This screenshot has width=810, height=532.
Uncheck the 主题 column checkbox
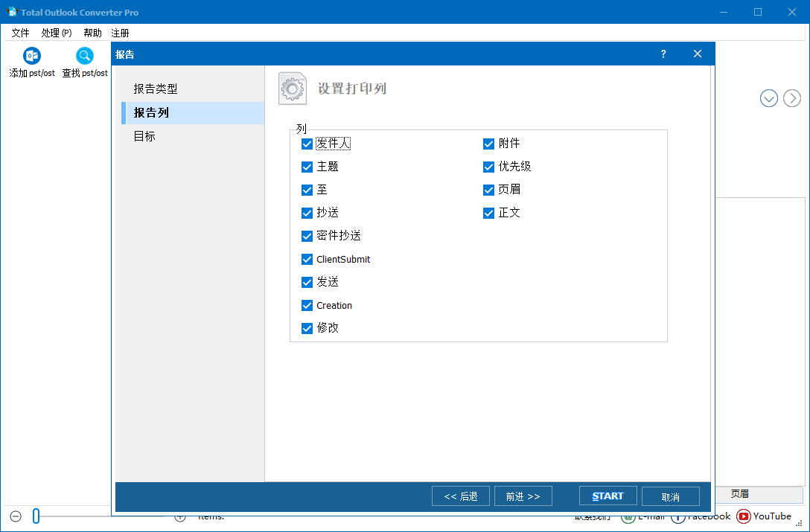click(x=307, y=167)
